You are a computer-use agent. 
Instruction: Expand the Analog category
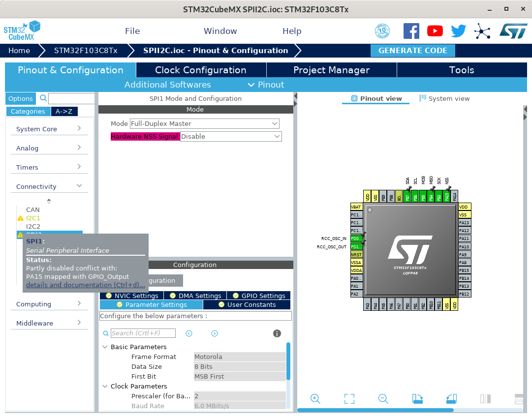[x=49, y=148]
